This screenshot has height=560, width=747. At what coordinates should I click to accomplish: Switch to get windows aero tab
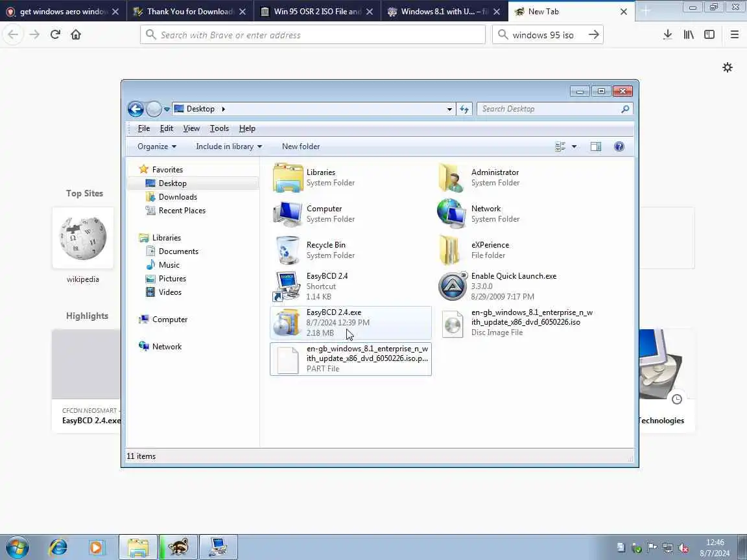pyautogui.click(x=64, y=12)
